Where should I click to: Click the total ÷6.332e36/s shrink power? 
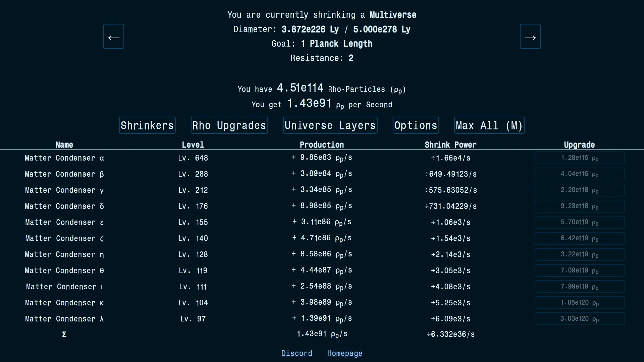click(x=450, y=334)
